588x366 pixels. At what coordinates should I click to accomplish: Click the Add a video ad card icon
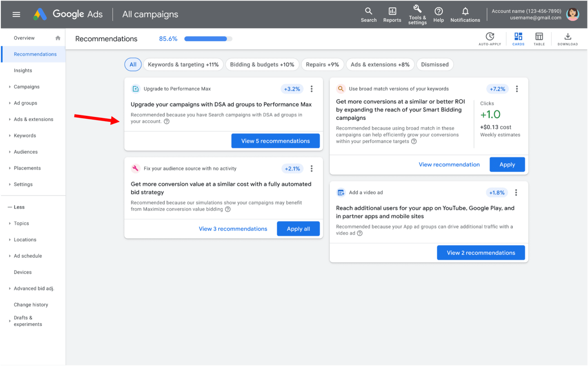coord(341,193)
